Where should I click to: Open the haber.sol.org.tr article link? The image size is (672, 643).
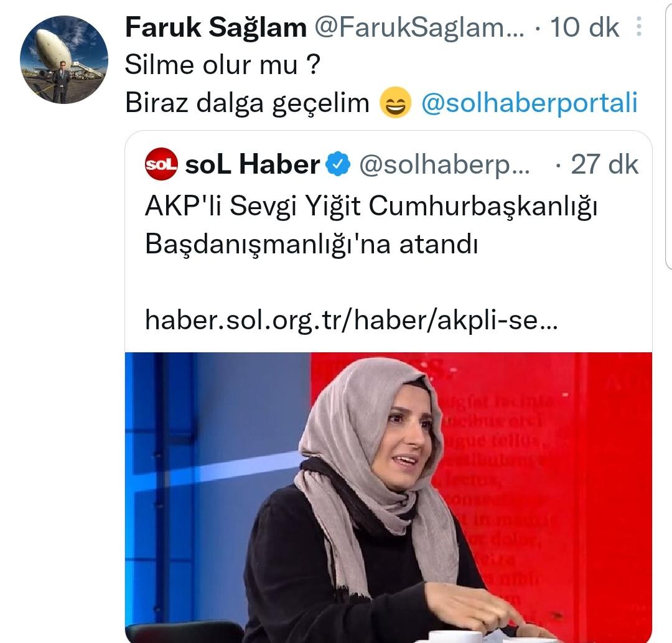coord(352,320)
